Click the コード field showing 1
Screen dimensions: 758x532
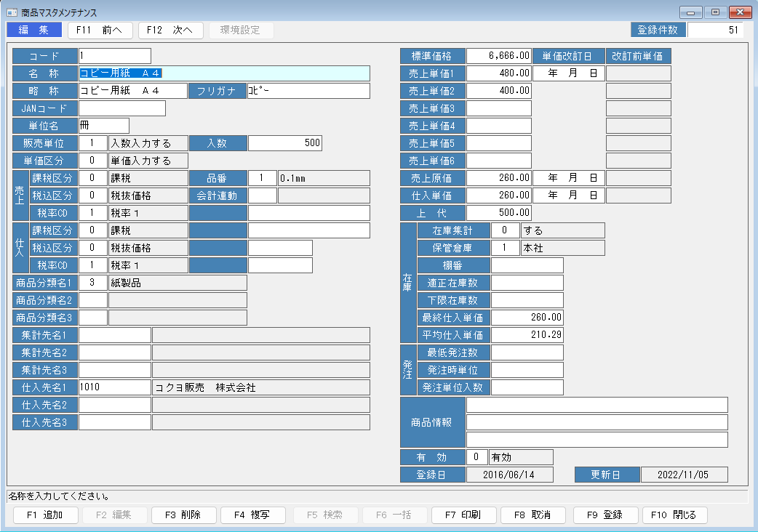pyautogui.click(x=114, y=56)
